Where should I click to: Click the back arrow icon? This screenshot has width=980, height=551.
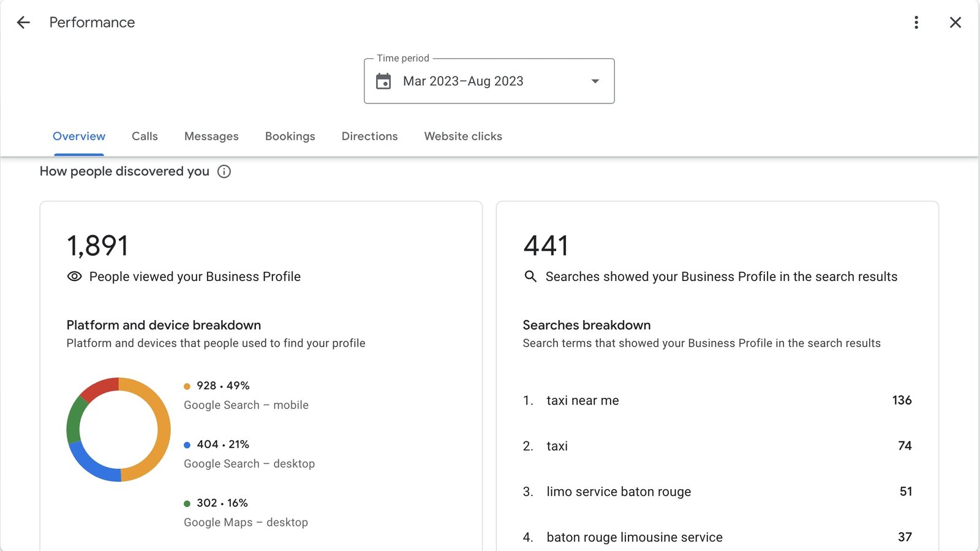point(23,23)
